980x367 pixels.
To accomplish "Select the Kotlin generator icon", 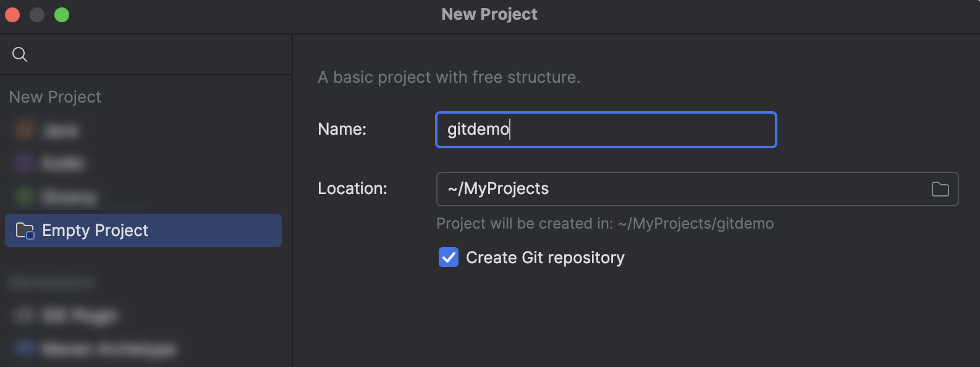I will click(x=25, y=163).
